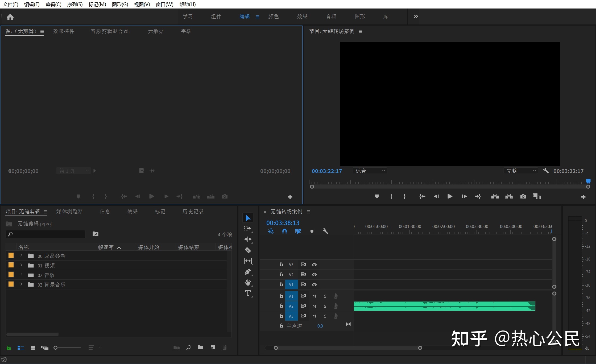Select the Track Select Forward tool
Screen dimensions: 596x364
point(248,229)
